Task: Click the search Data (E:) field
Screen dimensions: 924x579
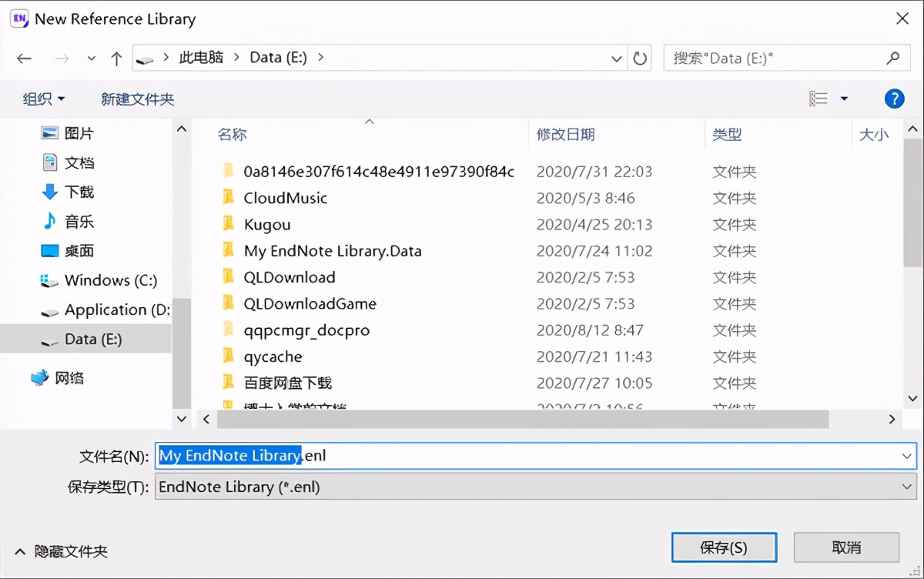Action: 785,58
